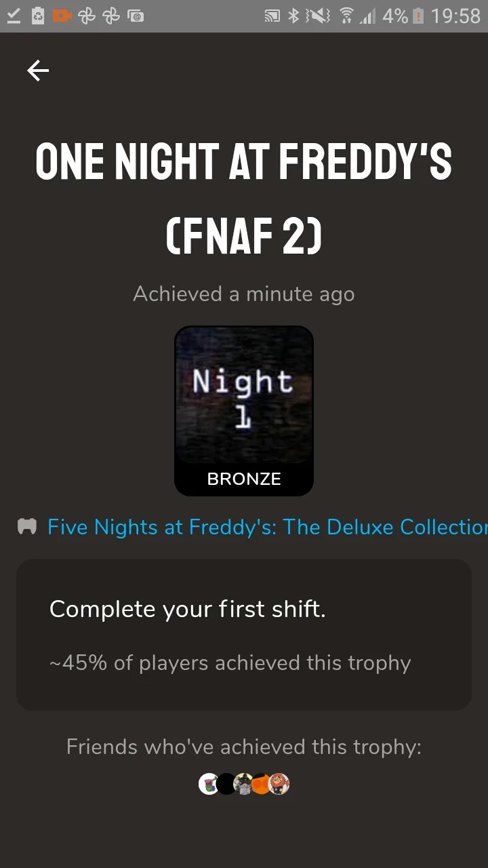
Task: Tap the cast icon in status bar
Action: coord(272,16)
